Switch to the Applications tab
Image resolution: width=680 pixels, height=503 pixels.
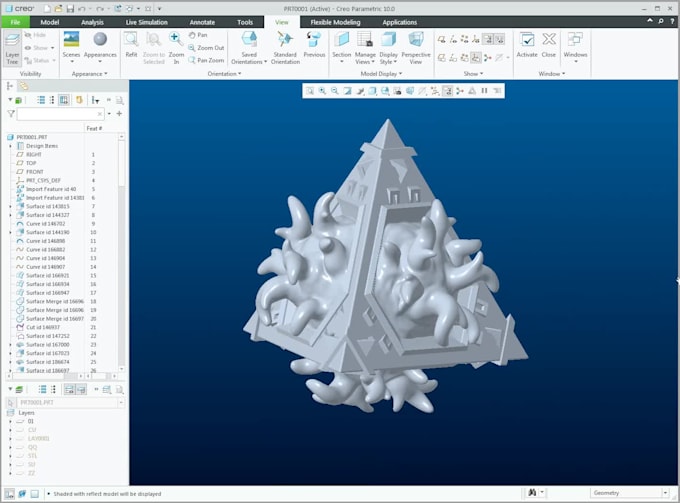click(399, 22)
